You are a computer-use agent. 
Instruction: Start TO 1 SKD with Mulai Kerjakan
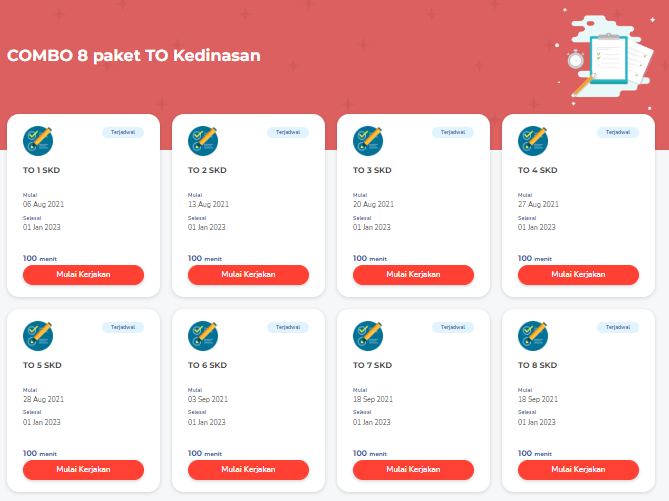(83, 275)
